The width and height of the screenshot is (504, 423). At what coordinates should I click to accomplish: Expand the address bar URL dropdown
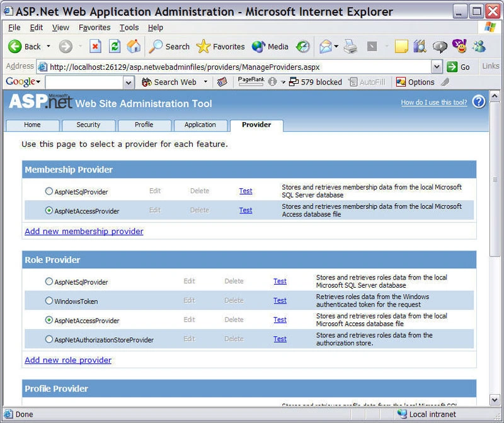click(x=436, y=67)
